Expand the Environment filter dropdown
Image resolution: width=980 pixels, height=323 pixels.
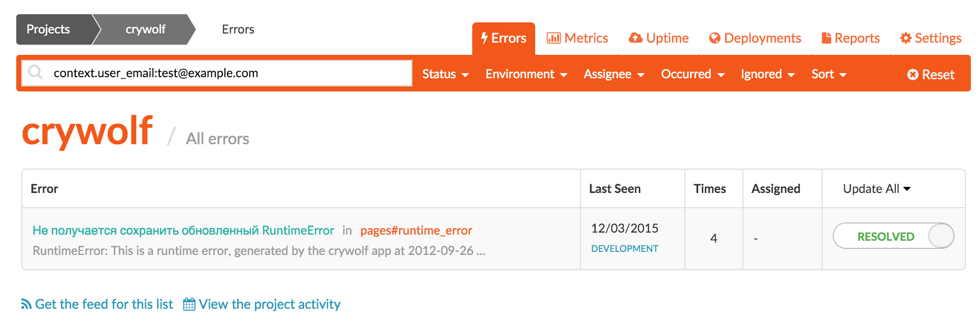click(526, 74)
